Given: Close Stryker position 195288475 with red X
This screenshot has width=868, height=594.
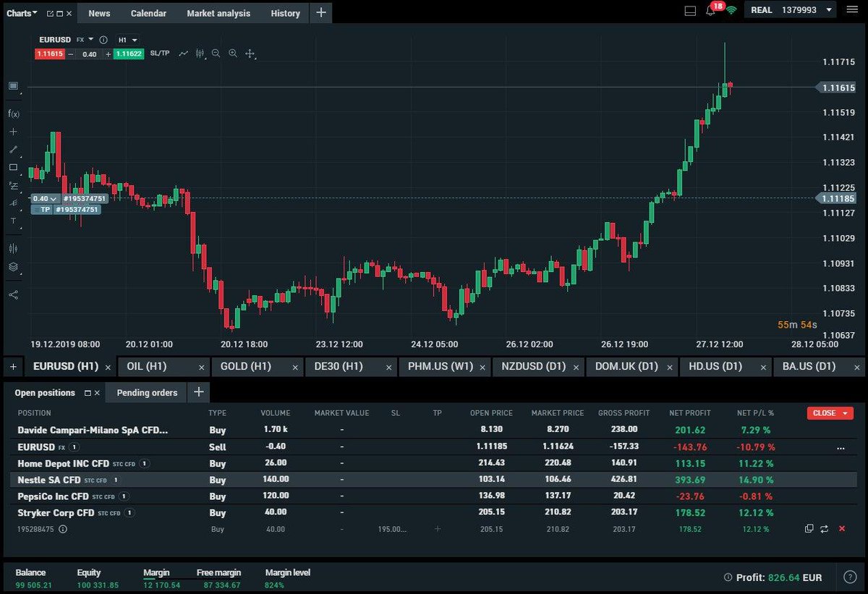Looking at the screenshot, I should [x=841, y=529].
